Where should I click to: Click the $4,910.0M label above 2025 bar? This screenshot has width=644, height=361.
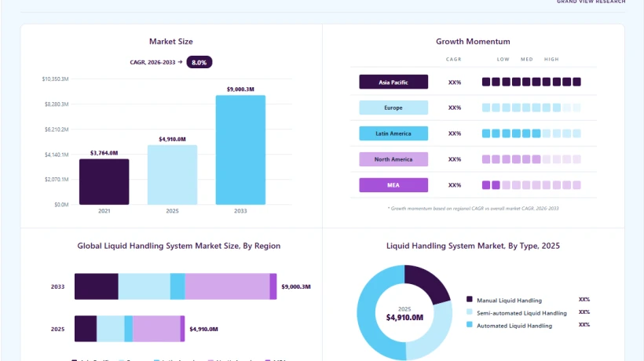(172, 139)
